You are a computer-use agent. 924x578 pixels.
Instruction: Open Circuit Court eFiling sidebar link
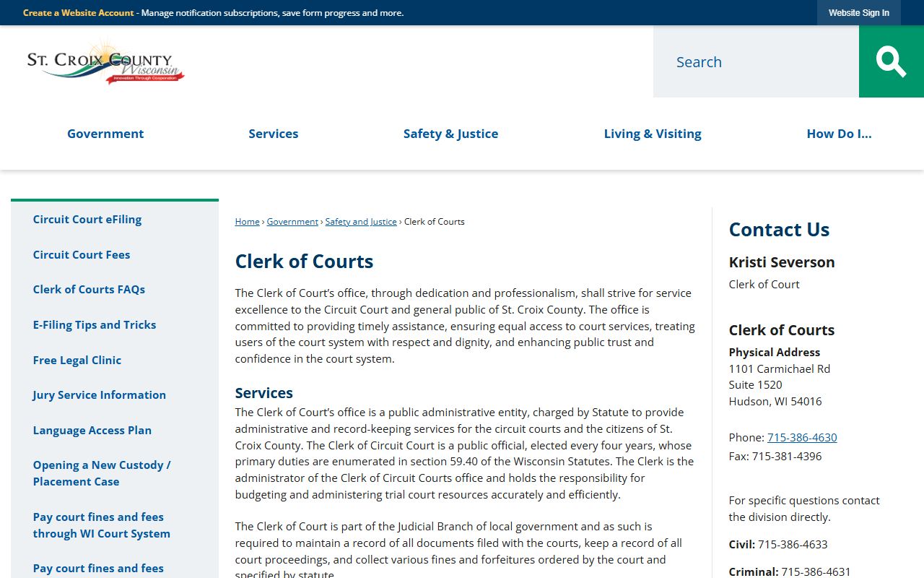tap(87, 220)
